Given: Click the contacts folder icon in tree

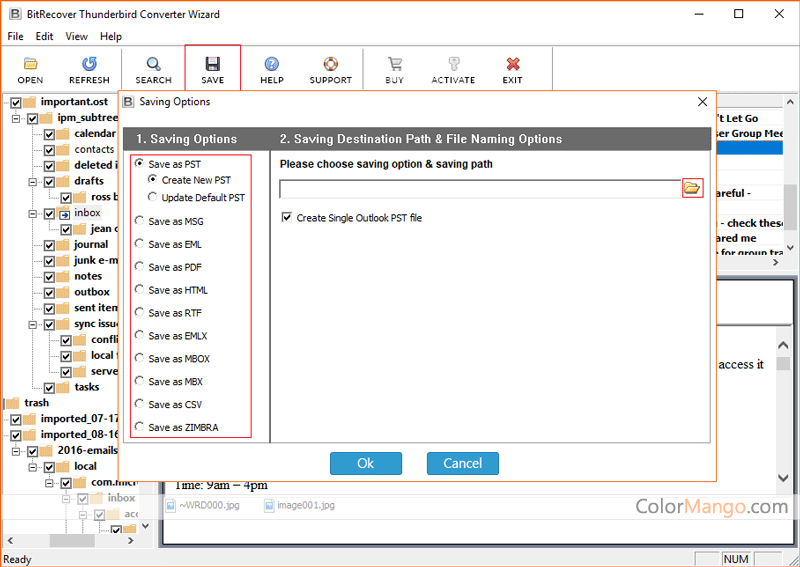Looking at the screenshot, I should point(63,150).
